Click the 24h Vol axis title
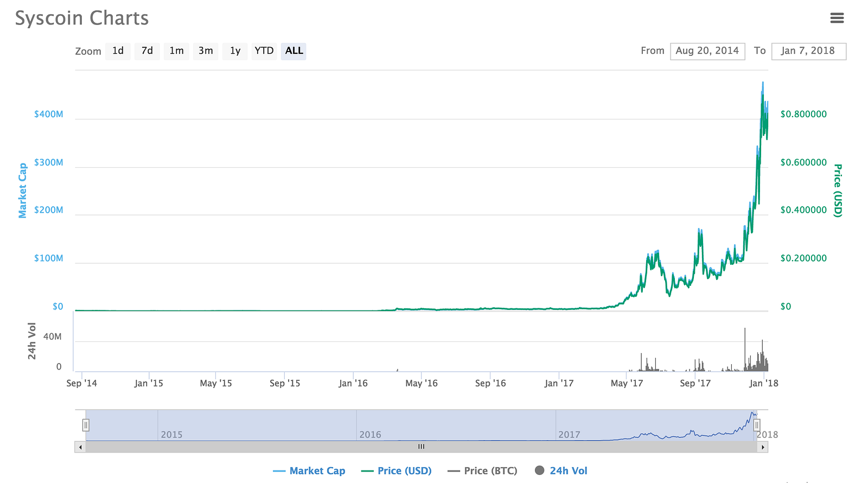This screenshot has width=868, height=483. [32, 341]
